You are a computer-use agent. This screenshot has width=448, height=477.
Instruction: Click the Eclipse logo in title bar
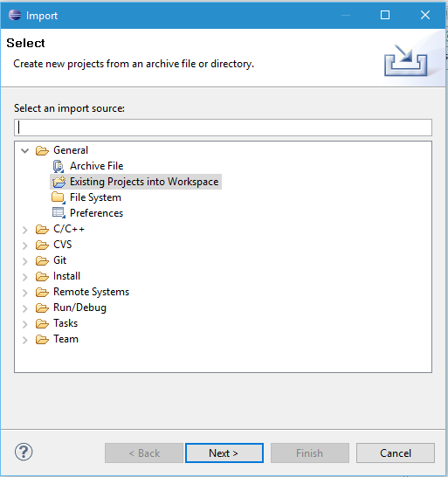[15, 15]
